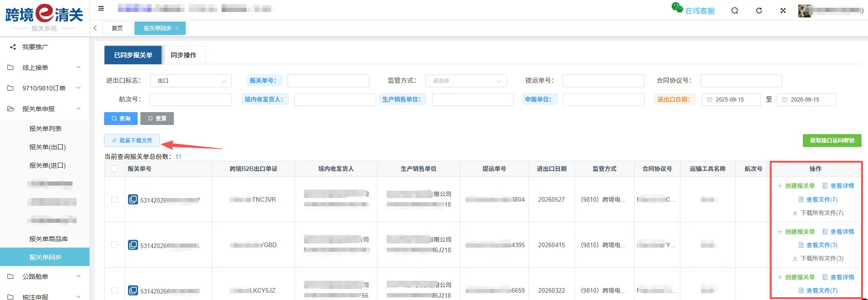Screen dimensions: 868x300
Task: Click the blue 查询 button
Action: [x=121, y=119]
